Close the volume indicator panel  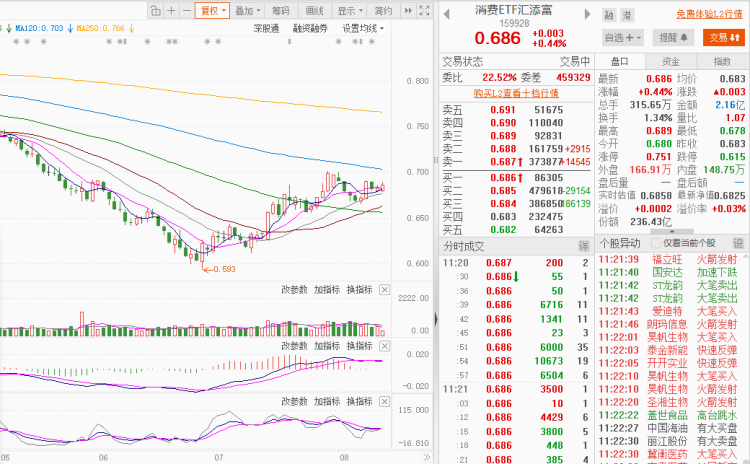pos(385,289)
